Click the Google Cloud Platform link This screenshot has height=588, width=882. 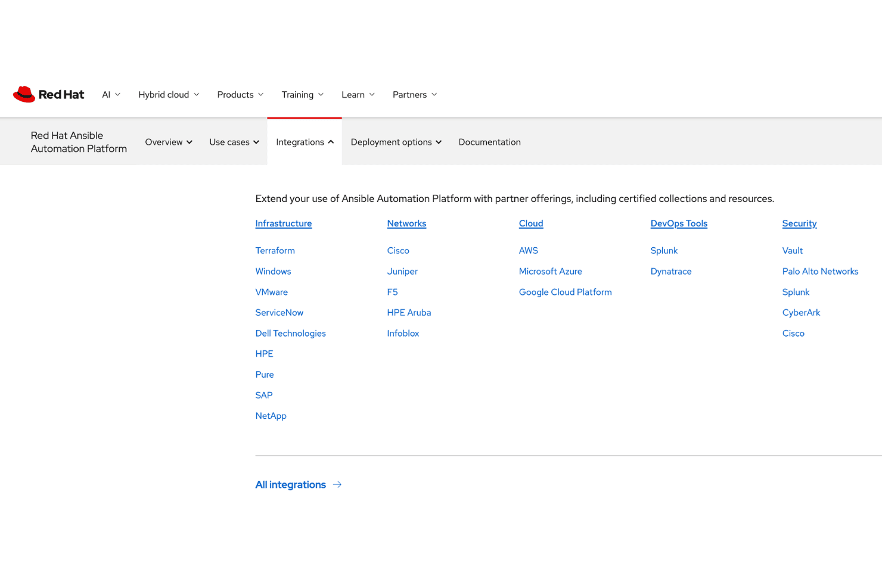(565, 292)
